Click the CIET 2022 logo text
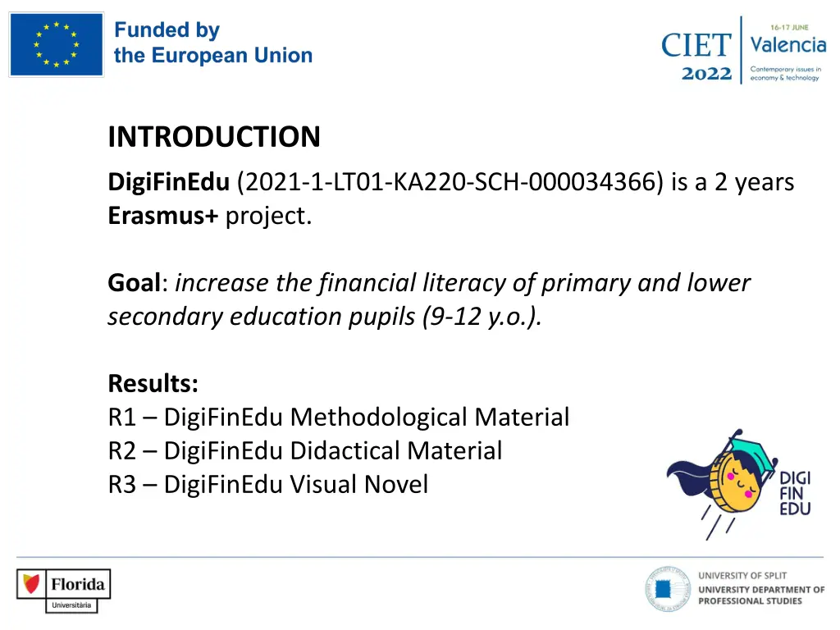 pos(696,56)
